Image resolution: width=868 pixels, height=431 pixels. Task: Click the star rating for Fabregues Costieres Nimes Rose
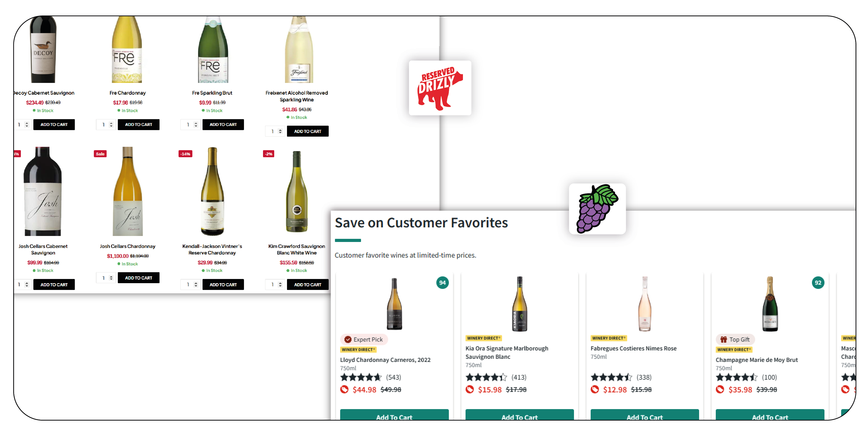coord(611,377)
